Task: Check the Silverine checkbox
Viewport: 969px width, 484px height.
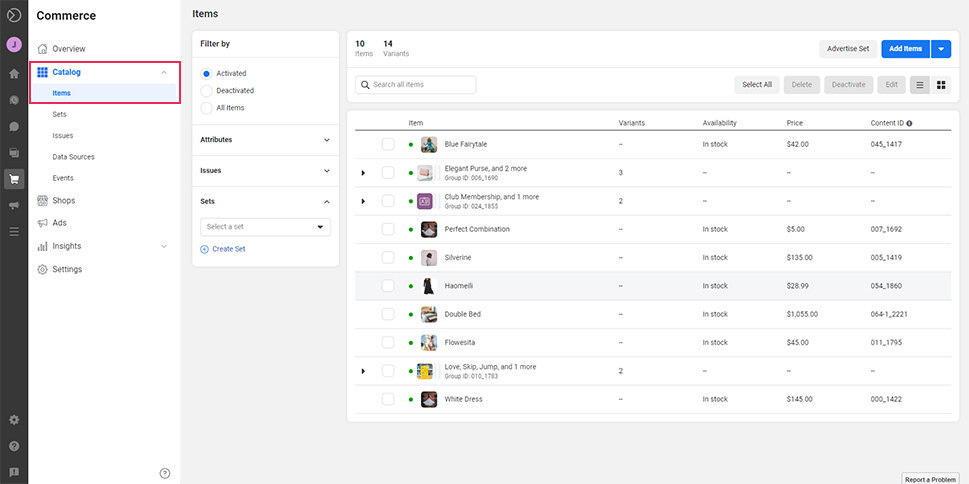Action: pos(387,258)
